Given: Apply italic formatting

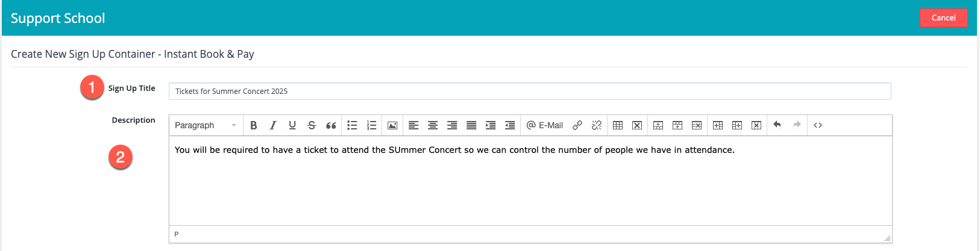Looking at the screenshot, I should pos(273,125).
